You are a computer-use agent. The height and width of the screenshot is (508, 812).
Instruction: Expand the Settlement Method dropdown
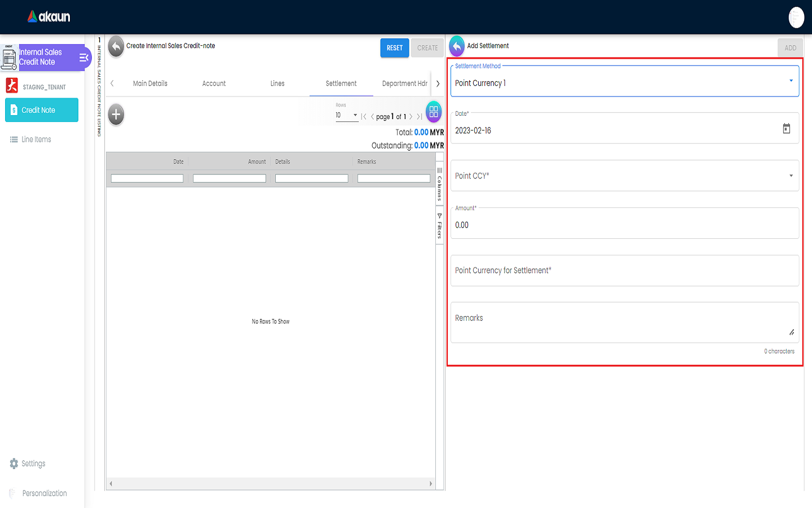(791, 81)
